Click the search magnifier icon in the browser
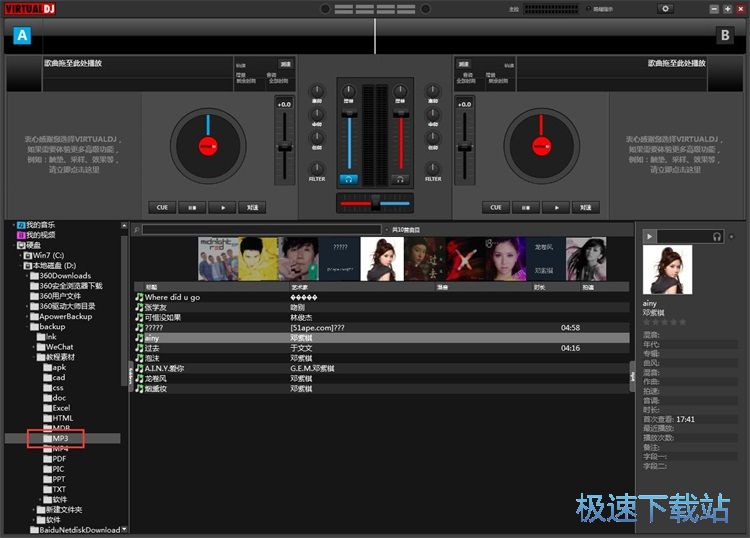The image size is (750, 538). (x=137, y=230)
